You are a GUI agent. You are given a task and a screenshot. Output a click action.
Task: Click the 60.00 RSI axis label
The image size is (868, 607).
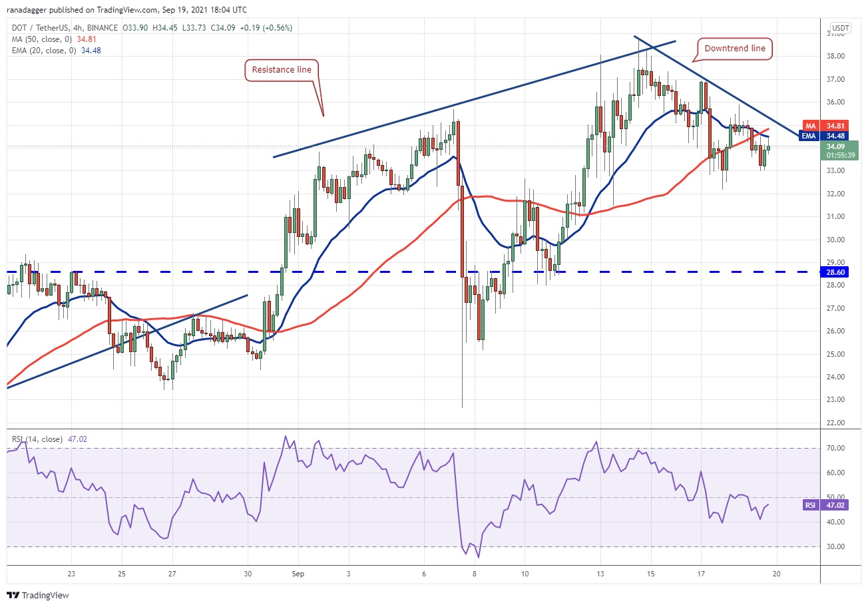(837, 473)
